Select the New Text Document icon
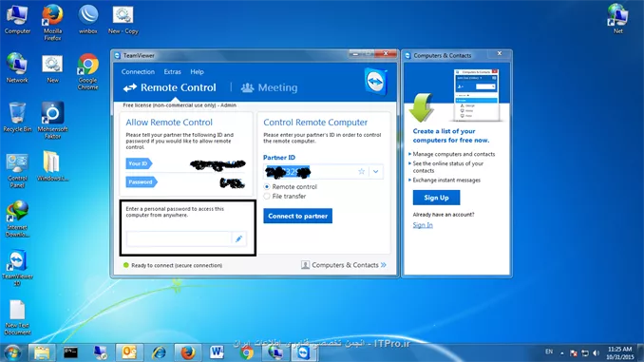 point(17,317)
